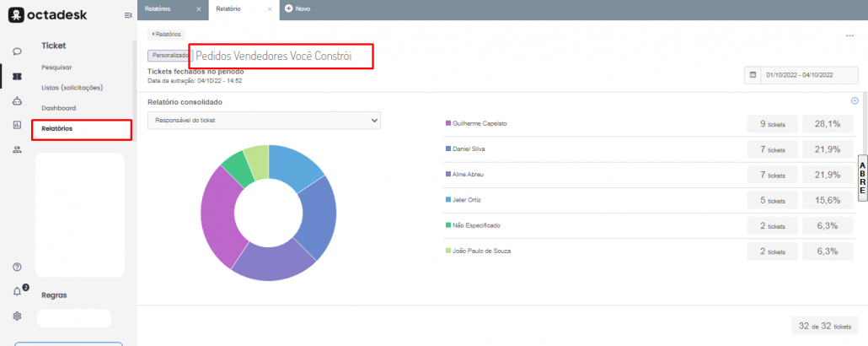Collapse the sidebar using menu toggle icon
Image resolution: width=868 pixels, height=346 pixels.
tap(127, 15)
